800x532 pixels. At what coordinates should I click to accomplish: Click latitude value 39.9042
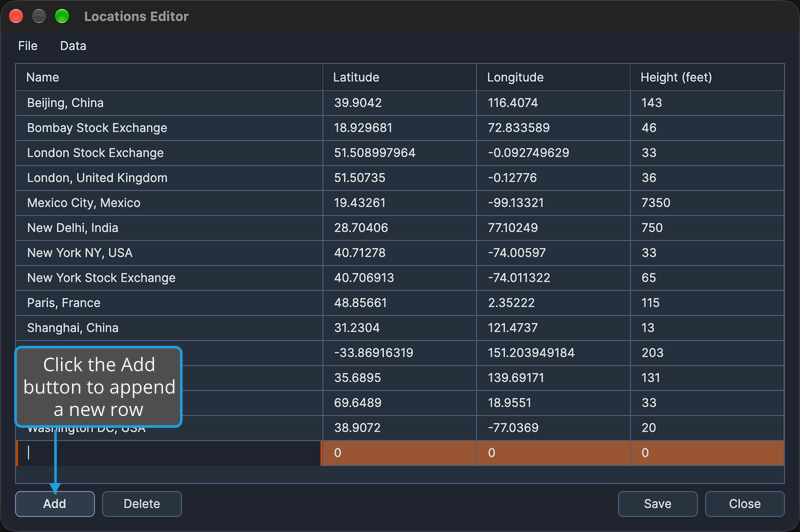coord(358,103)
